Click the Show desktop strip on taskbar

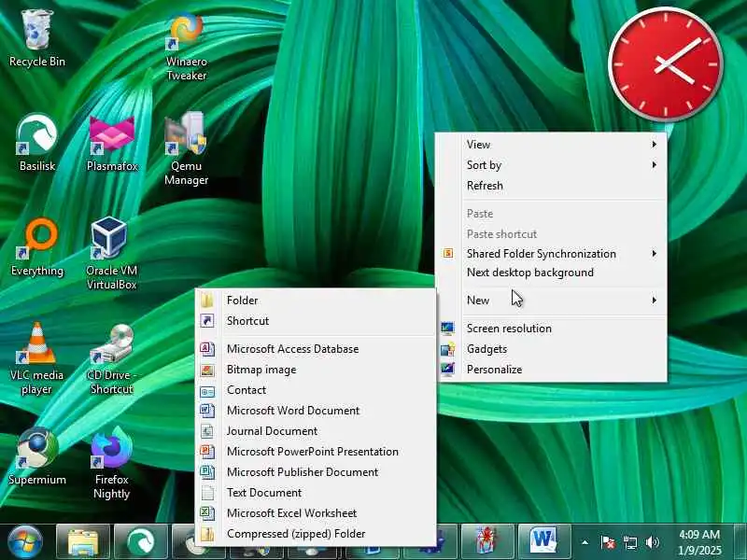[740, 542]
